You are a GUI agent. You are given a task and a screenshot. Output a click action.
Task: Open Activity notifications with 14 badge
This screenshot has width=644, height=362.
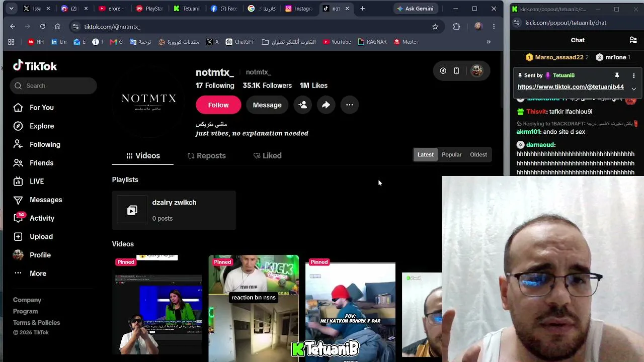[34, 218]
